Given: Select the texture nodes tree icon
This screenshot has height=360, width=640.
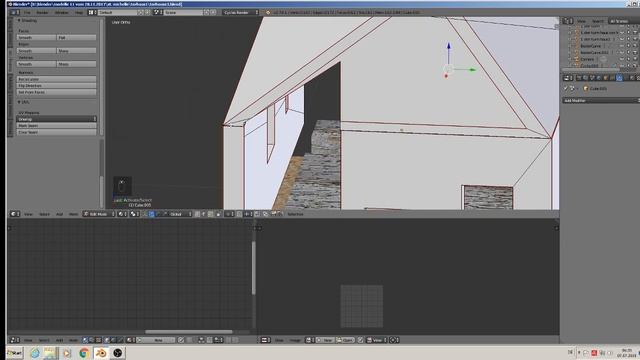Looking at the screenshot, I should coord(98,340).
